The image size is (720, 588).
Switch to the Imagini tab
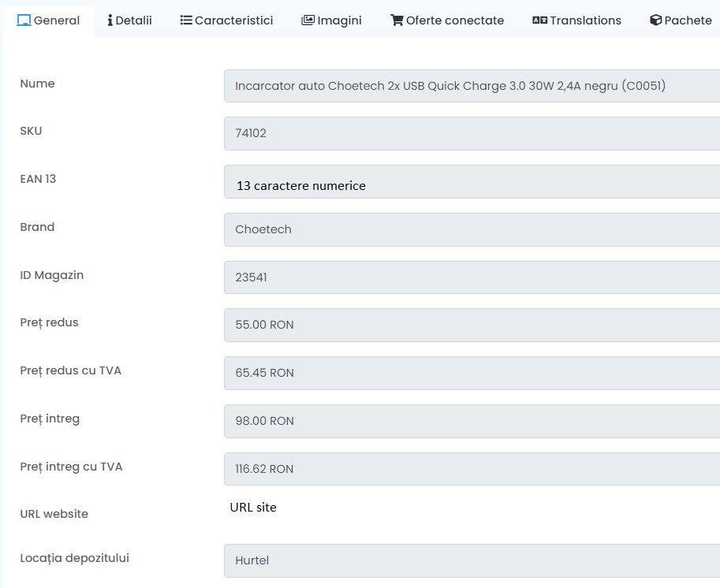[x=331, y=20]
